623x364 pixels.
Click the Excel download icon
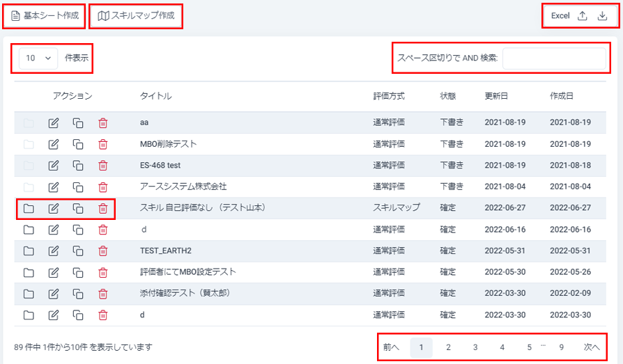602,16
